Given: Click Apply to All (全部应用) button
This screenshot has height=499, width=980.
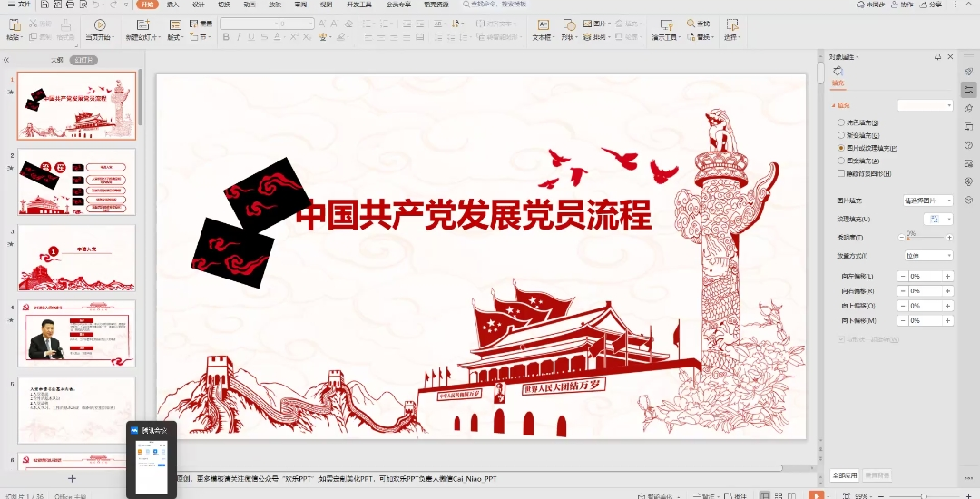Looking at the screenshot, I should (x=845, y=475).
